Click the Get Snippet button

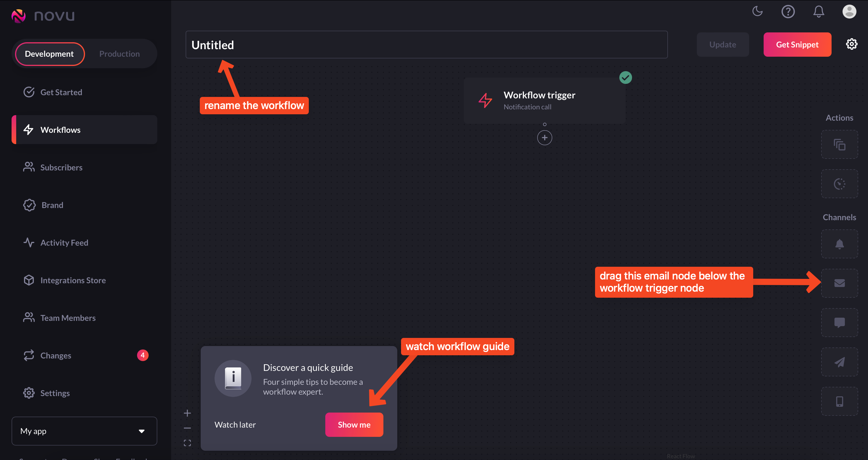pyautogui.click(x=797, y=45)
